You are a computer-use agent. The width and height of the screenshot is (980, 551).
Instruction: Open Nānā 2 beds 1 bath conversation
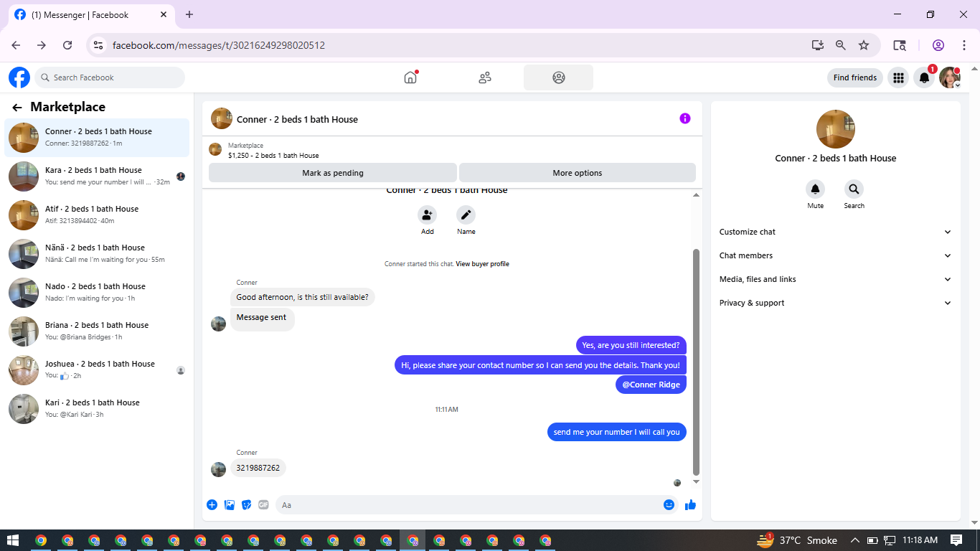tap(97, 254)
